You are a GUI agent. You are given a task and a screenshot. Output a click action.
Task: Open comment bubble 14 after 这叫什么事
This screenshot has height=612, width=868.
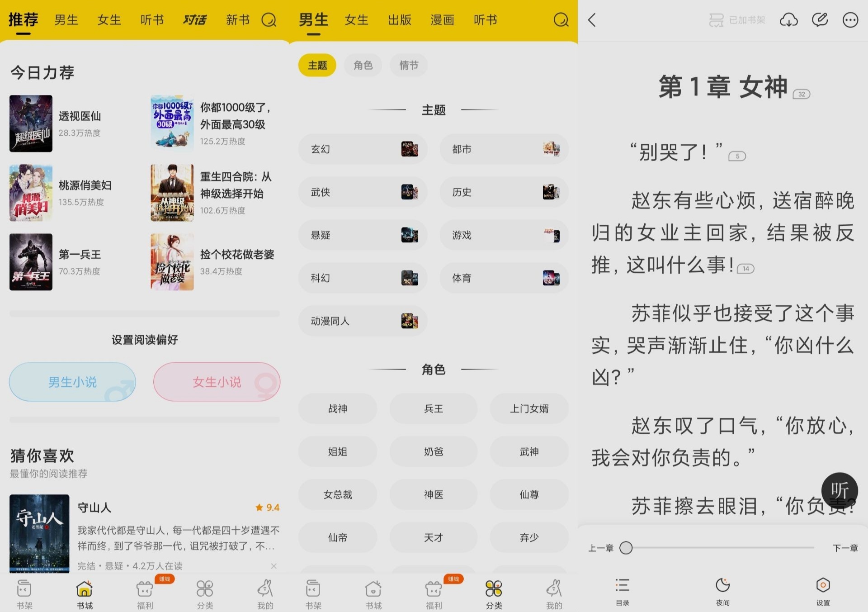tap(745, 269)
